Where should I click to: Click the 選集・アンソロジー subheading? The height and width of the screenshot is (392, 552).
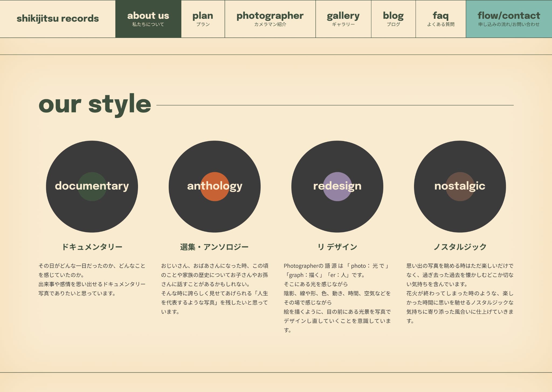[215, 247]
